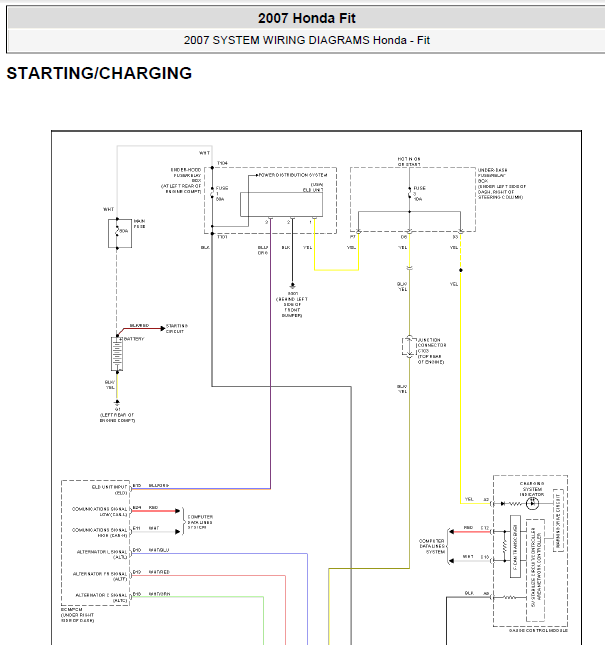
Task: Click the F-CAN TRANSCEIVER block
Action: [515, 546]
